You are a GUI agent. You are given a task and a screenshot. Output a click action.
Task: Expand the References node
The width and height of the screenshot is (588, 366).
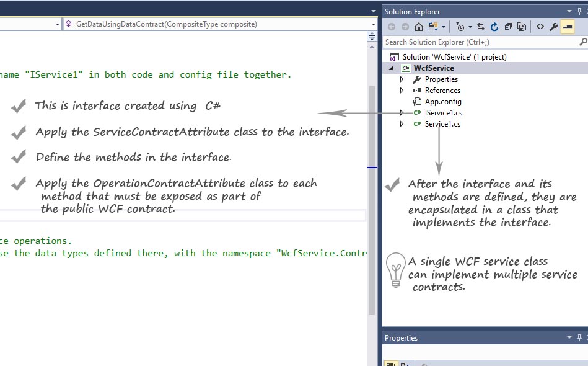[402, 91]
